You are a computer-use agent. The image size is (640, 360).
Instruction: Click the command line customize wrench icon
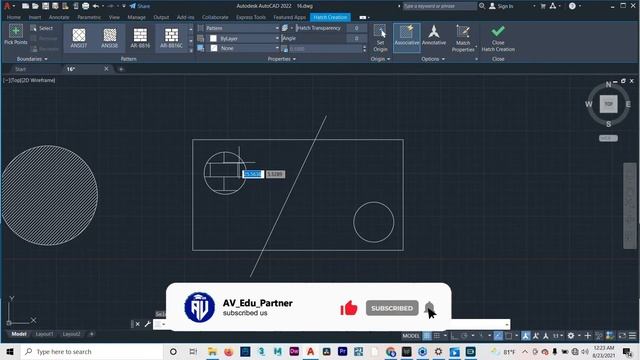click(x=147, y=324)
